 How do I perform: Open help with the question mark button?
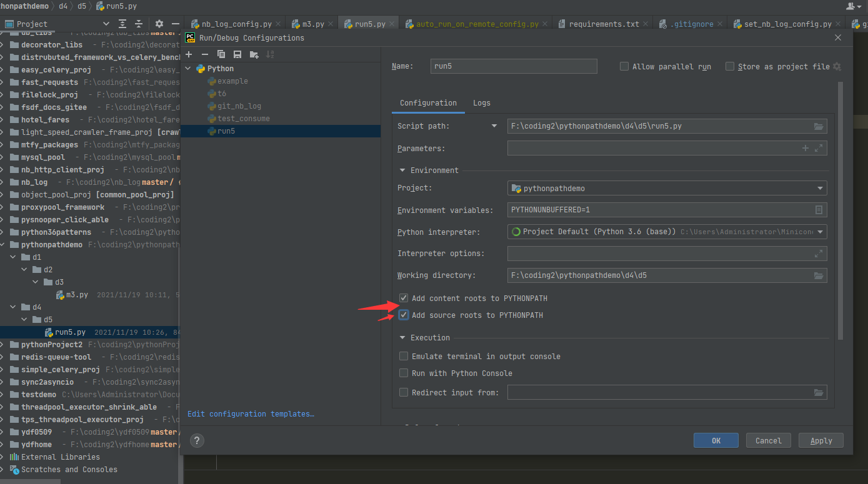pyautogui.click(x=197, y=440)
